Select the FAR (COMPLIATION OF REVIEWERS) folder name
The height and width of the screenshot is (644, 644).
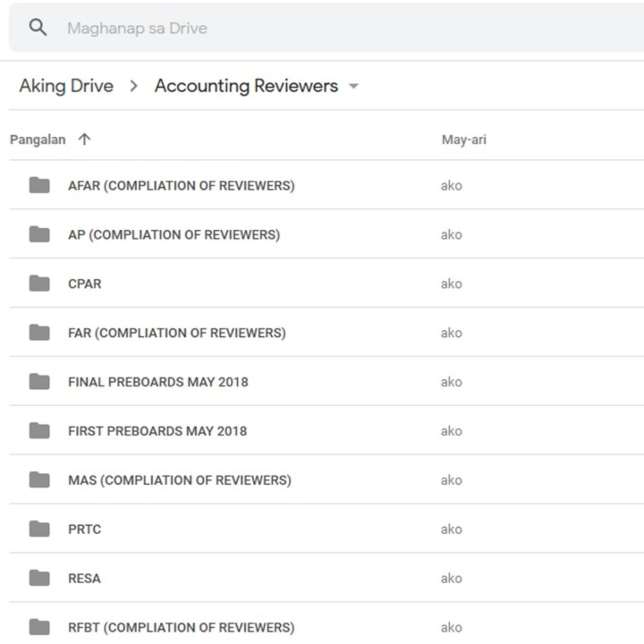point(177,333)
